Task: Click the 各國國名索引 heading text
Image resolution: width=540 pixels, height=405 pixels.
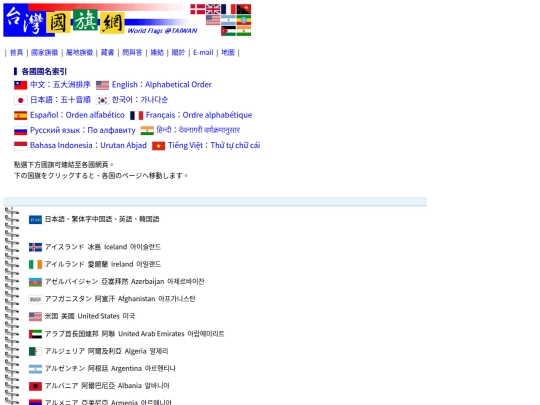Action: (44, 72)
